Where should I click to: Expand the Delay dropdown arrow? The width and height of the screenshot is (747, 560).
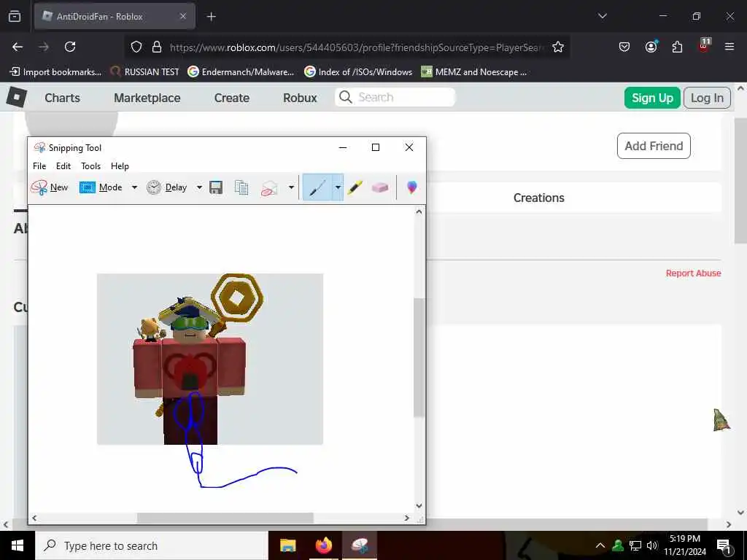199,187
